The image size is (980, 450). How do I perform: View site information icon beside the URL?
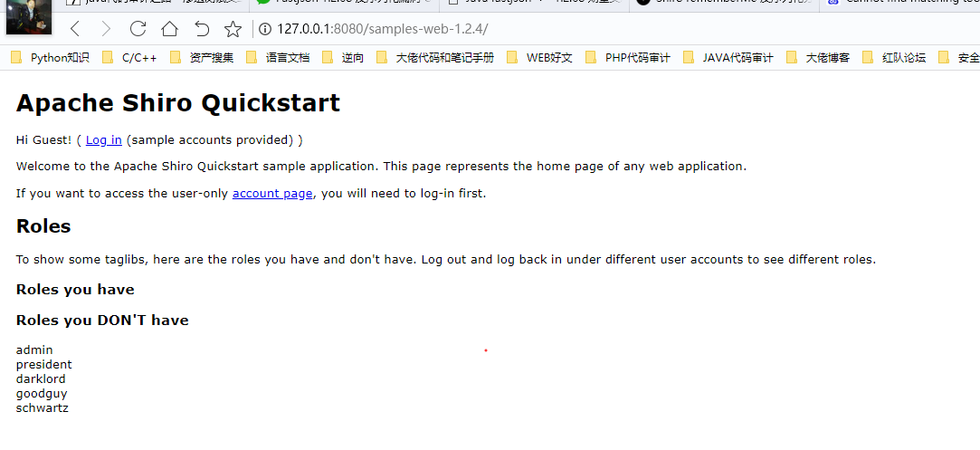(x=265, y=29)
